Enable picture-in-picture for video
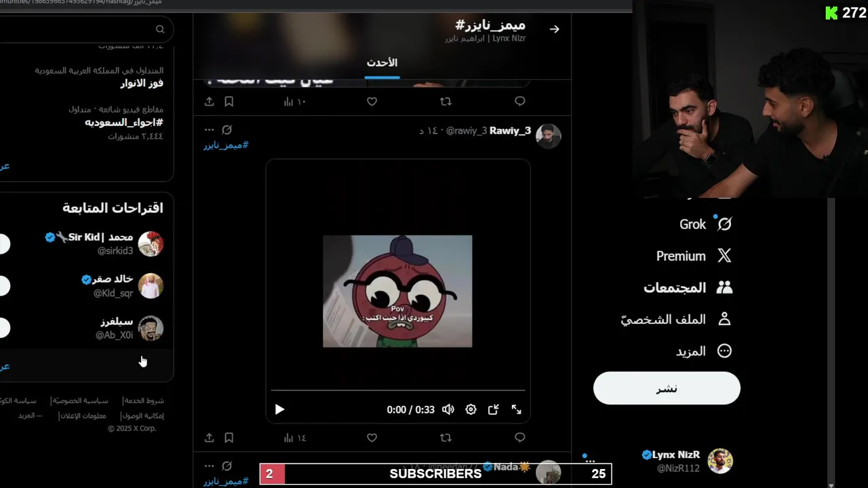Viewport: 868px width, 488px height. coord(494,409)
